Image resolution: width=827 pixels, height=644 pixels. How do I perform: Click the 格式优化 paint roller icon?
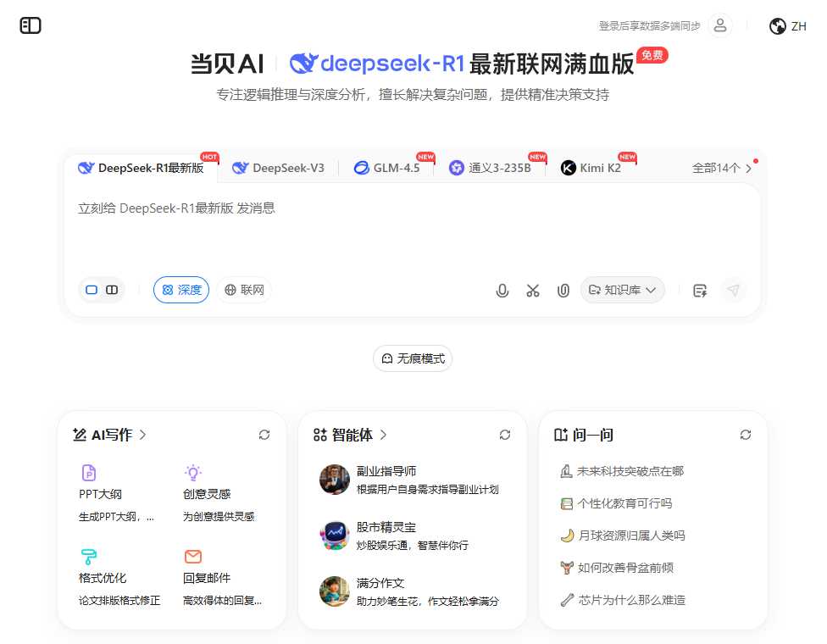tap(89, 557)
